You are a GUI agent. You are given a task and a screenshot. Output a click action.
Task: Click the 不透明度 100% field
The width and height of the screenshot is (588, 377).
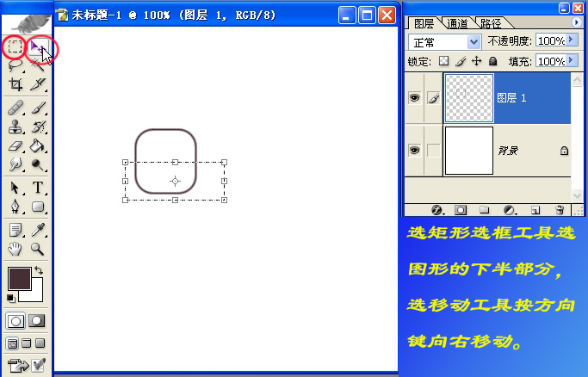click(x=550, y=40)
